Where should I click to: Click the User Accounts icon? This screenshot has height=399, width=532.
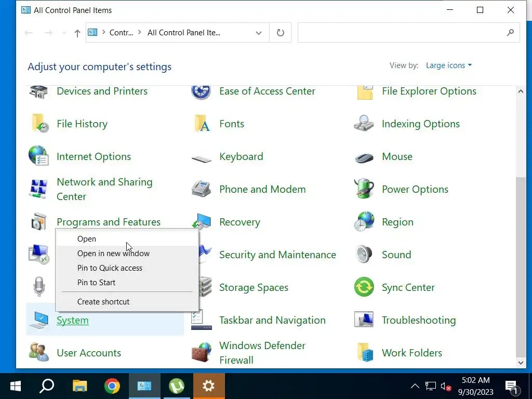tap(38, 352)
